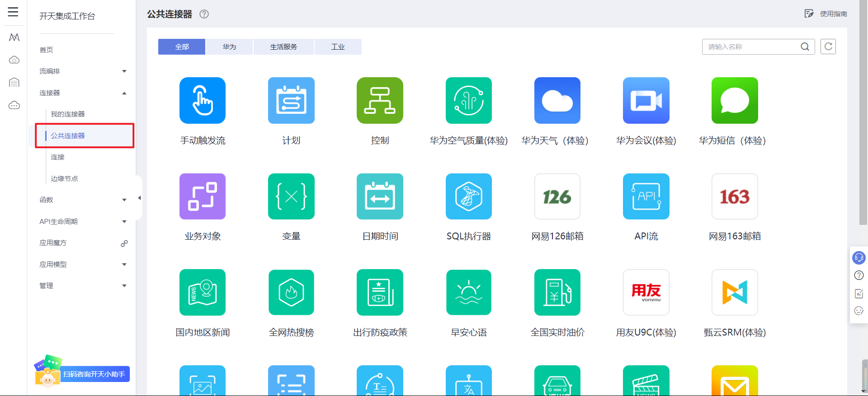Open the 出行防疫政策 connector icon
This screenshot has height=396, width=868.
point(380,292)
